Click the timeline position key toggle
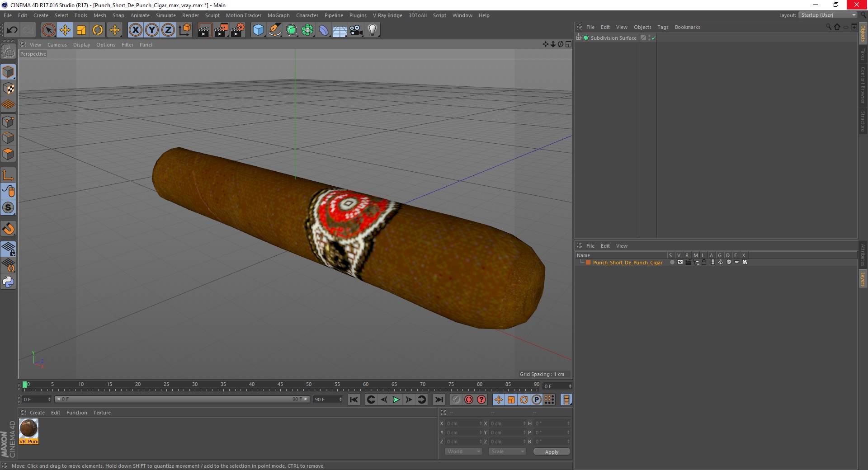The width and height of the screenshot is (868, 470). click(x=498, y=399)
